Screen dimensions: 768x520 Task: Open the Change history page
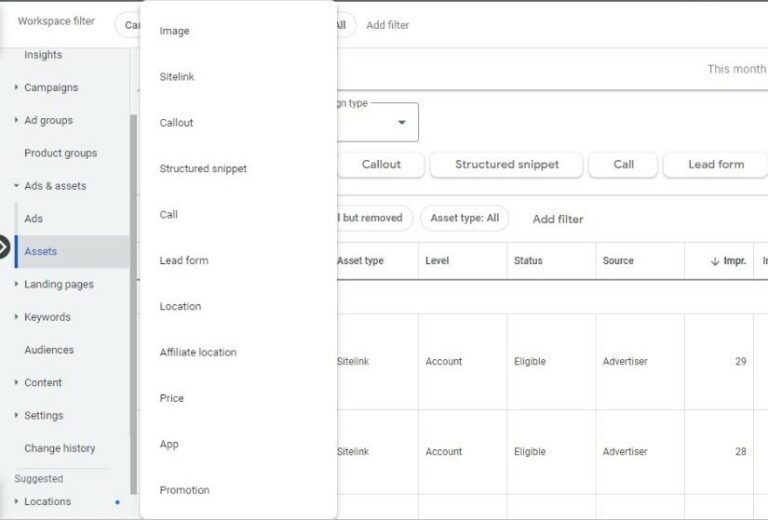click(x=60, y=448)
